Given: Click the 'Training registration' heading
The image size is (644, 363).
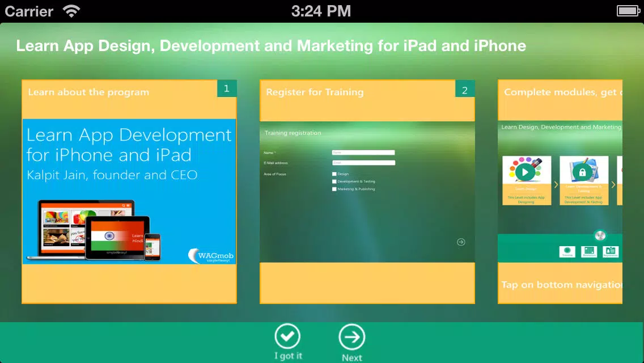Looking at the screenshot, I should point(293,133).
